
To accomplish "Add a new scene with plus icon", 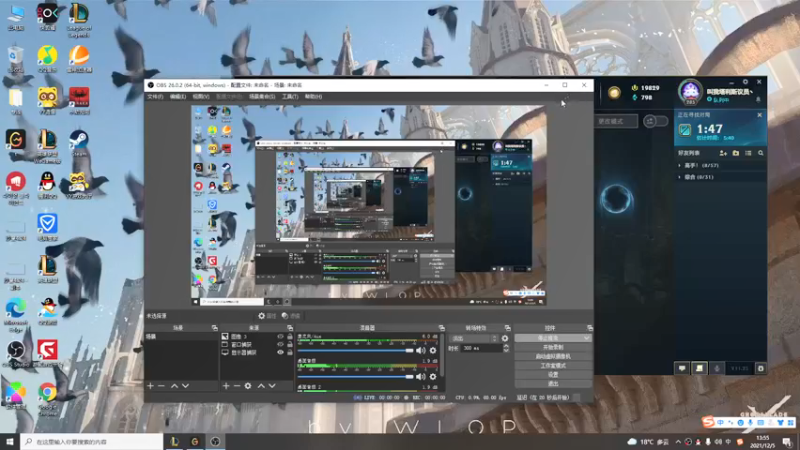I will point(151,386).
